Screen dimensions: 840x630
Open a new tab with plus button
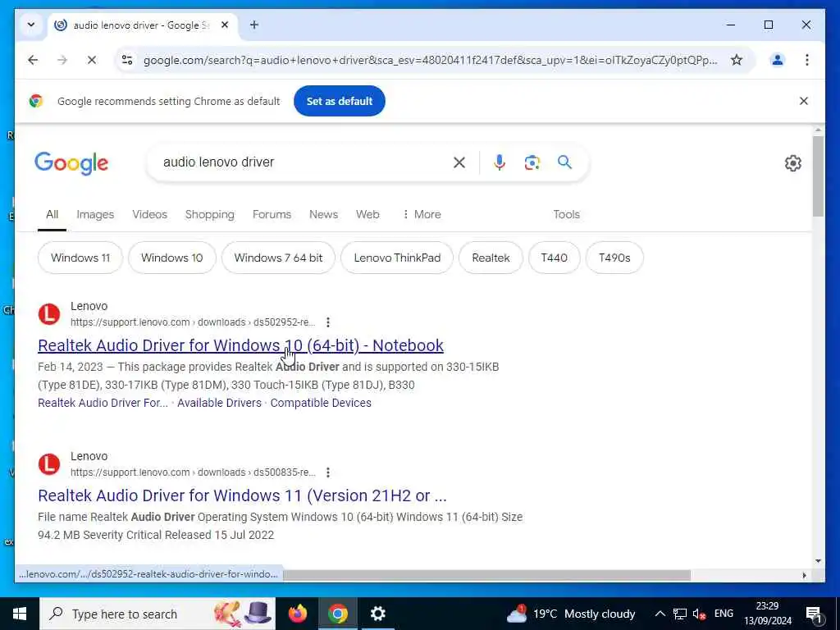(x=254, y=25)
